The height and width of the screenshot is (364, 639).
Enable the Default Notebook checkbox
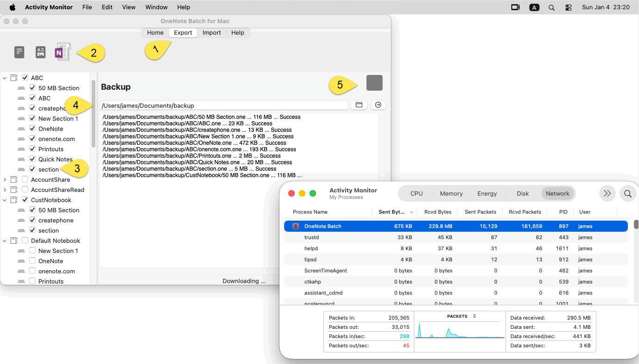(25, 241)
